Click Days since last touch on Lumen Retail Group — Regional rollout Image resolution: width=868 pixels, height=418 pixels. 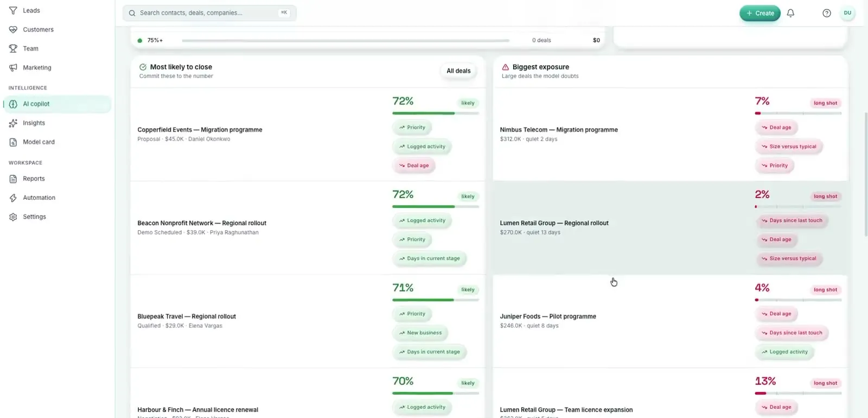[x=792, y=220]
